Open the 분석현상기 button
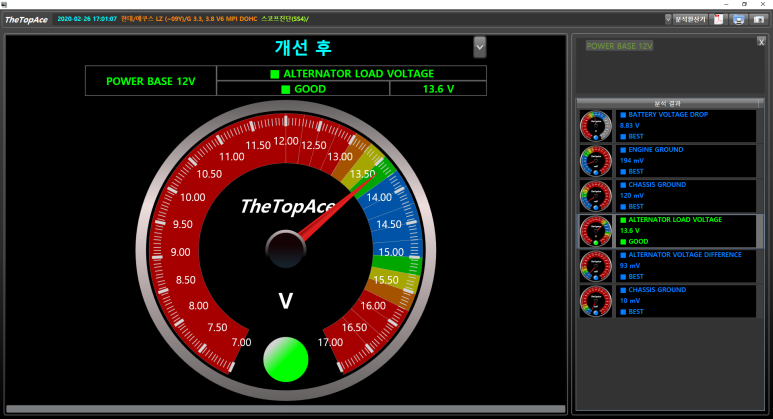 pos(690,19)
